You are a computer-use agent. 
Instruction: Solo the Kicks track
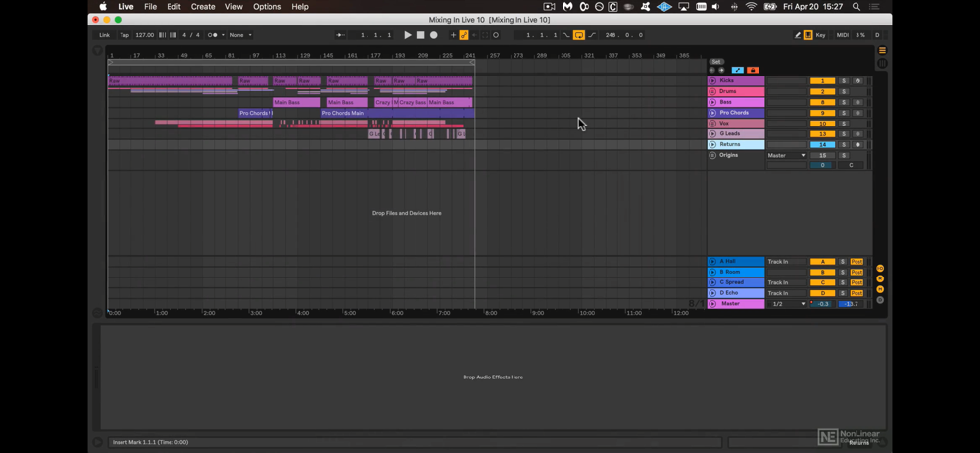(843, 81)
